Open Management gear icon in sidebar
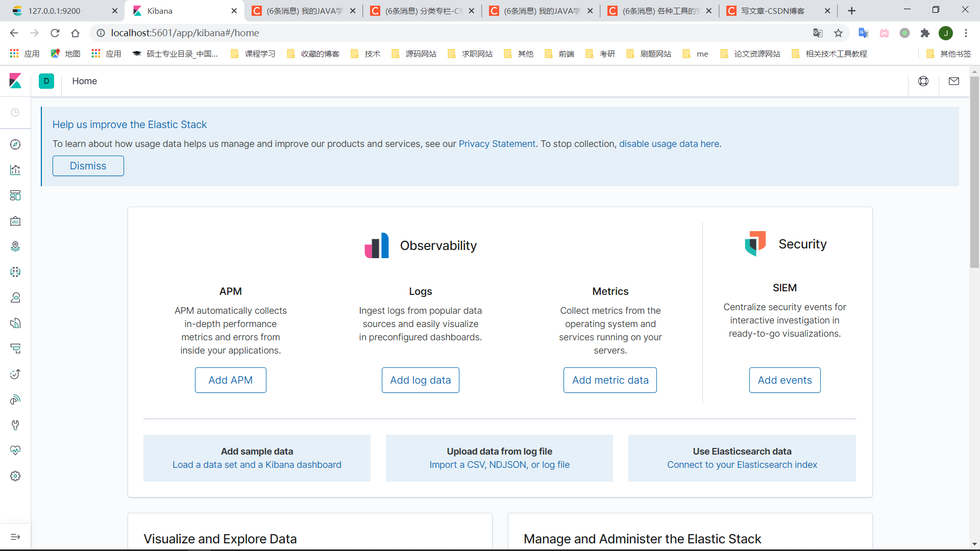Image resolution: width=980 pixels, height=551 pixels. click(15, 476)
